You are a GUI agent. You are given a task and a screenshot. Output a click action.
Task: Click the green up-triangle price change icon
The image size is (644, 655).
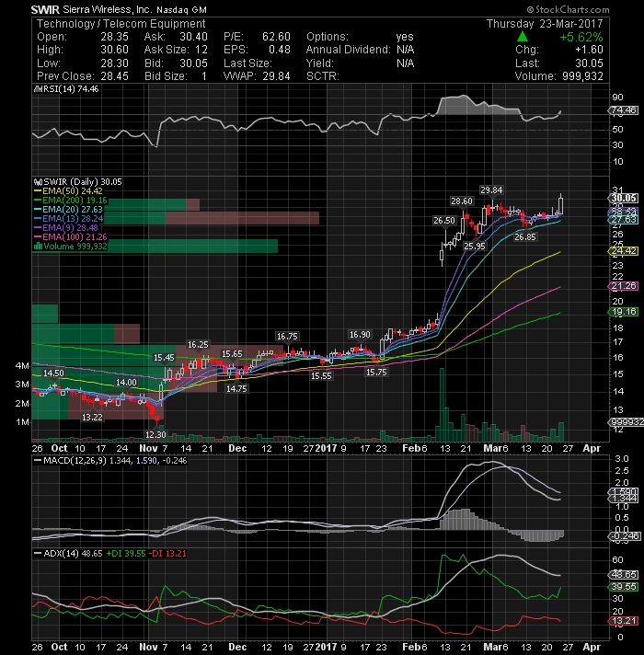tap(522, 37)
